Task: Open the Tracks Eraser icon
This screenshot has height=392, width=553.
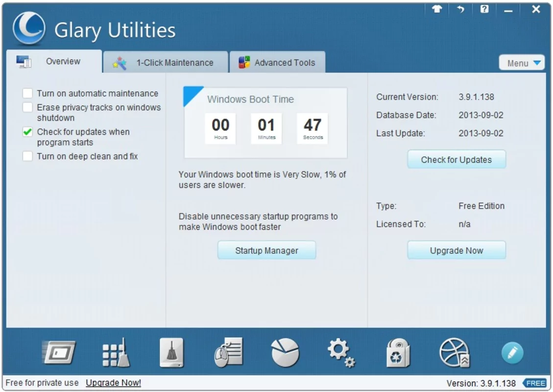Action: point(229,354)
